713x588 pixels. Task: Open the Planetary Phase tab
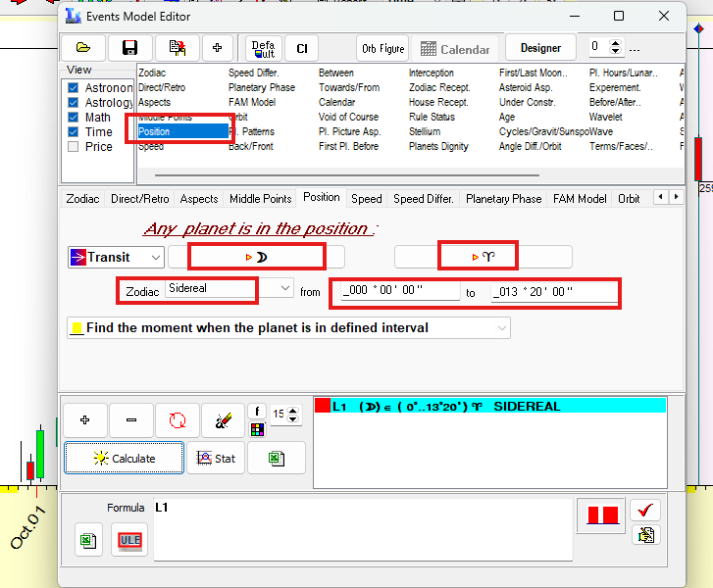503,199
